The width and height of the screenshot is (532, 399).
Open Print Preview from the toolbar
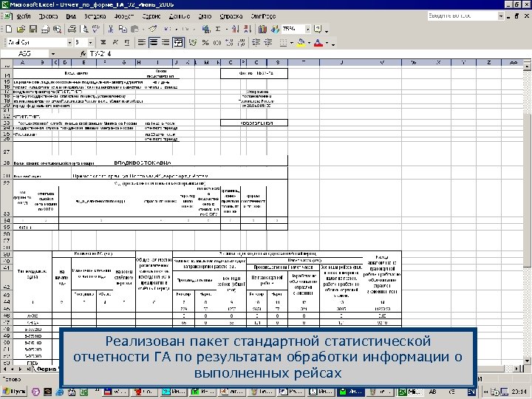(x=86, y=29)
